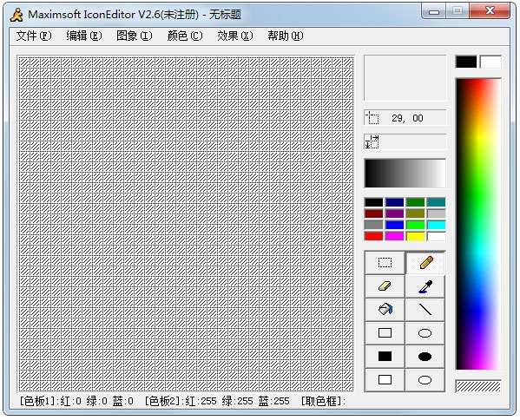Activate the Paint Bucket fill tool
The height and width of the screenshot is (420, 520).
coord(385,309)
